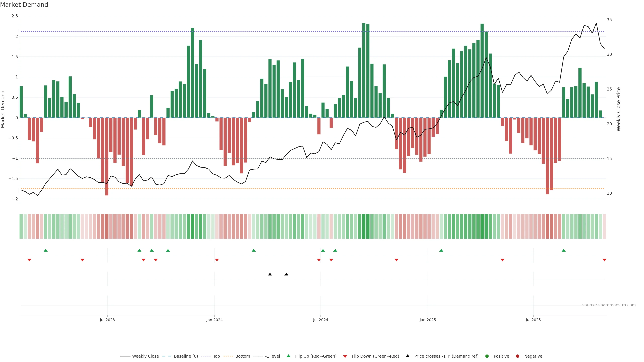Click the leftmost green flip-up marker
This screenshot has width=644, height=362.
45,250
